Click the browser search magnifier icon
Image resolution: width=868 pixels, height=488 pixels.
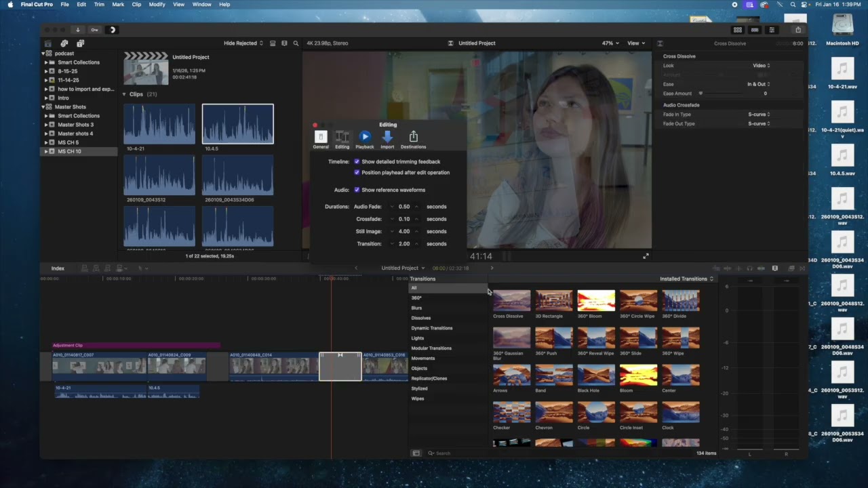[296, 43]
